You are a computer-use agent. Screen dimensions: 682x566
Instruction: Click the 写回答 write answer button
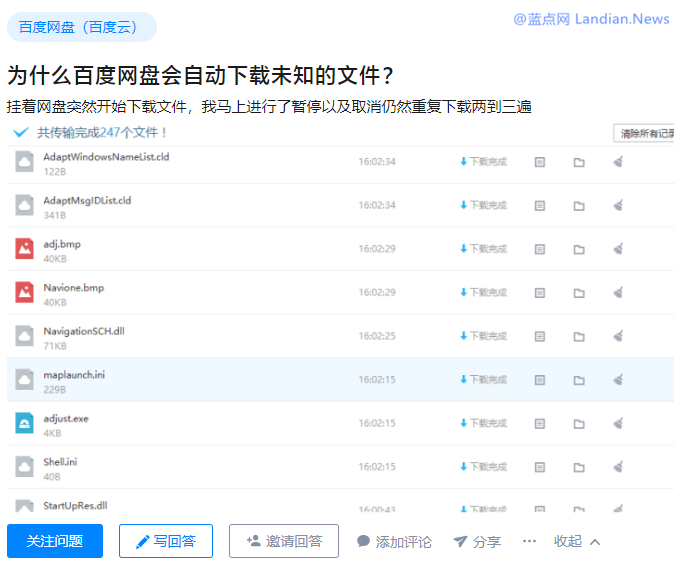(166, 541)
